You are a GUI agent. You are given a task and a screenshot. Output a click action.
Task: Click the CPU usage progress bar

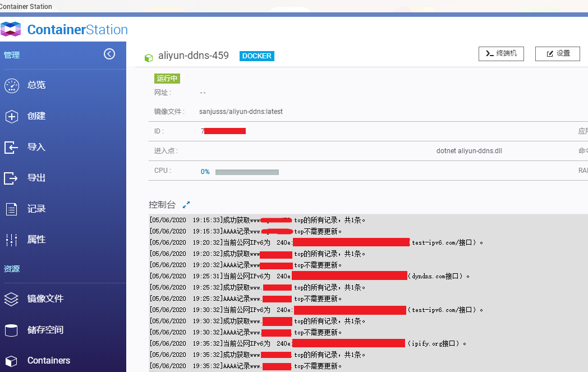(247, 172)
